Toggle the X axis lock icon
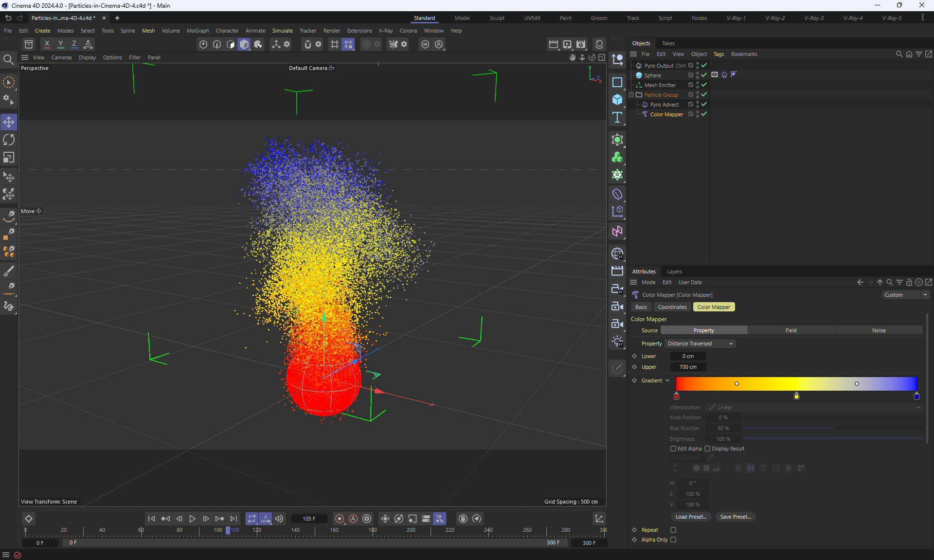The image size is (934, 560). pyautogui.click(x=47, y=44)
